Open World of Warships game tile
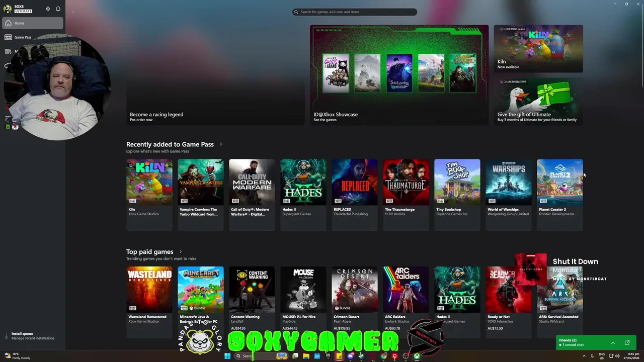The image size is (644, 362). [x=509, y=195]
